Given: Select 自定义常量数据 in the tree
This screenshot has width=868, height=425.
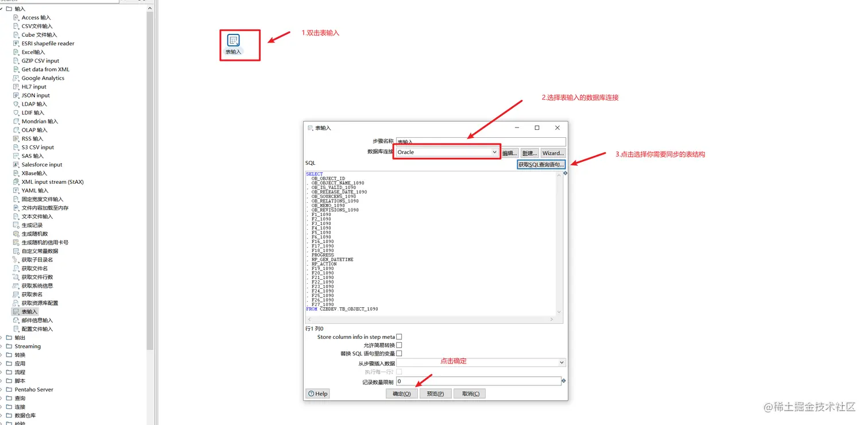Looking at the screenshot, I should point(40,251).
